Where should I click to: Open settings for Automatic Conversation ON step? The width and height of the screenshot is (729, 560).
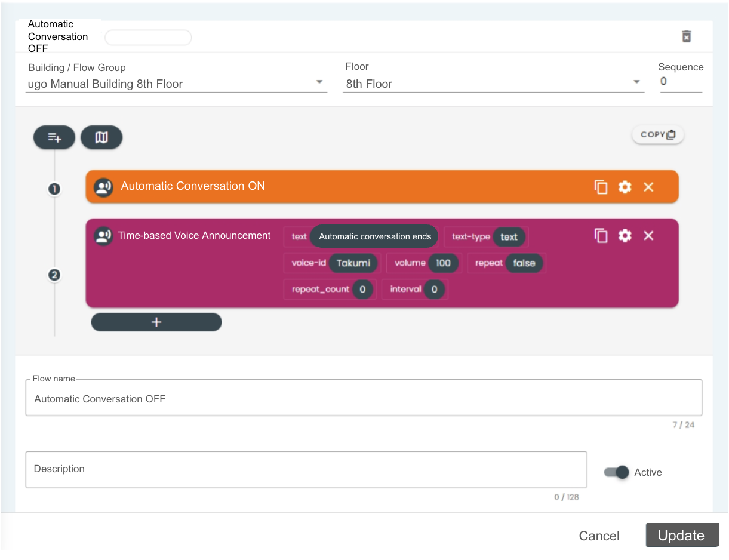(625, 187)
